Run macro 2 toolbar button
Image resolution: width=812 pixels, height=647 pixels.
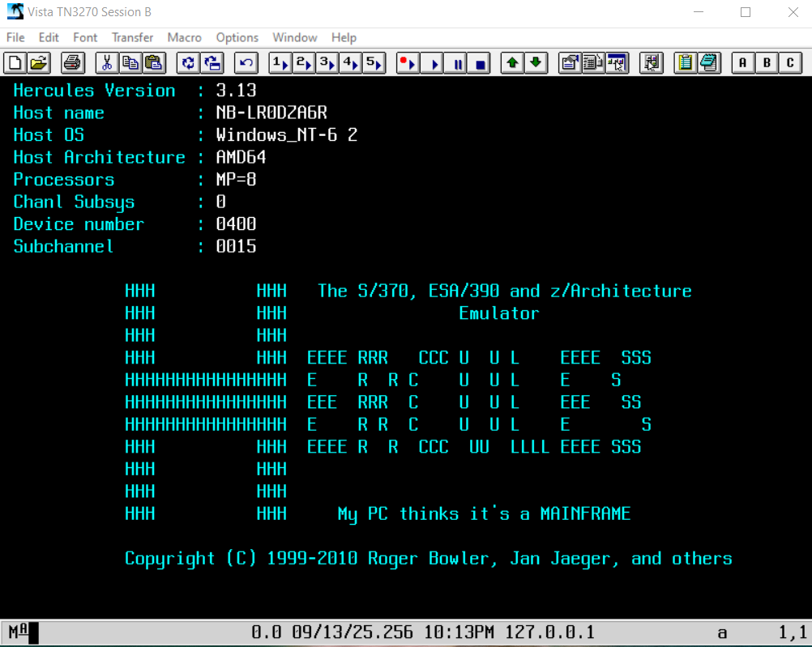click(x=303, y=63)
